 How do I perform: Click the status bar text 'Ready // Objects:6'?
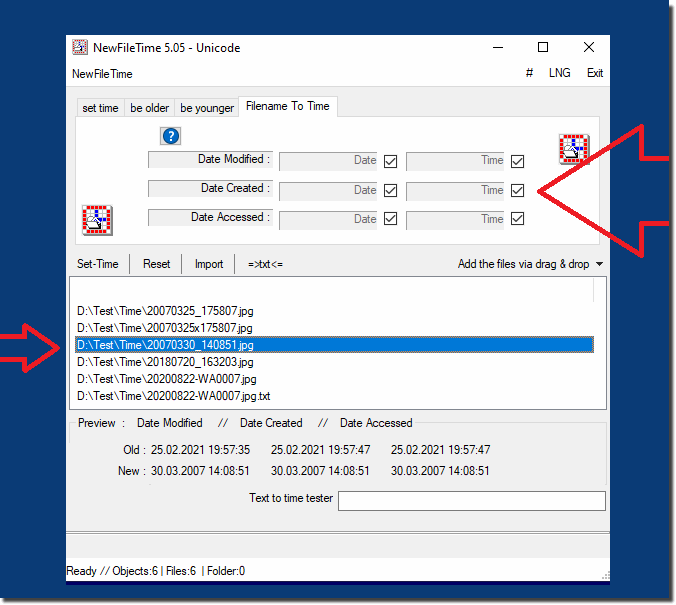112,571
